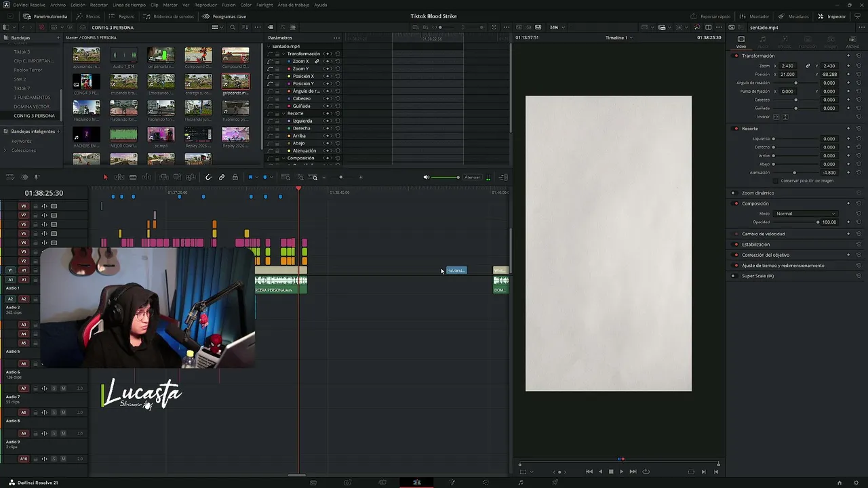Image resolution: width=868 pixels, height=488 pixels.
Task: Toggle the Panel multimedia button
Action: click(45, 16)
